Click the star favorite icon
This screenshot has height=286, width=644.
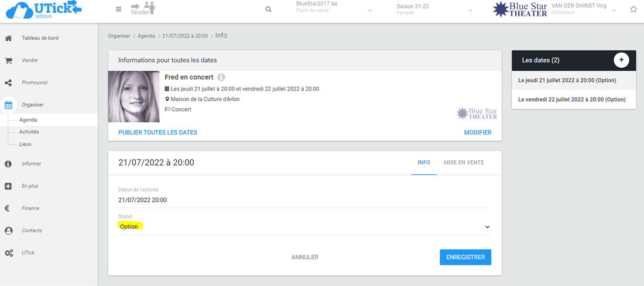pos(633,9)
